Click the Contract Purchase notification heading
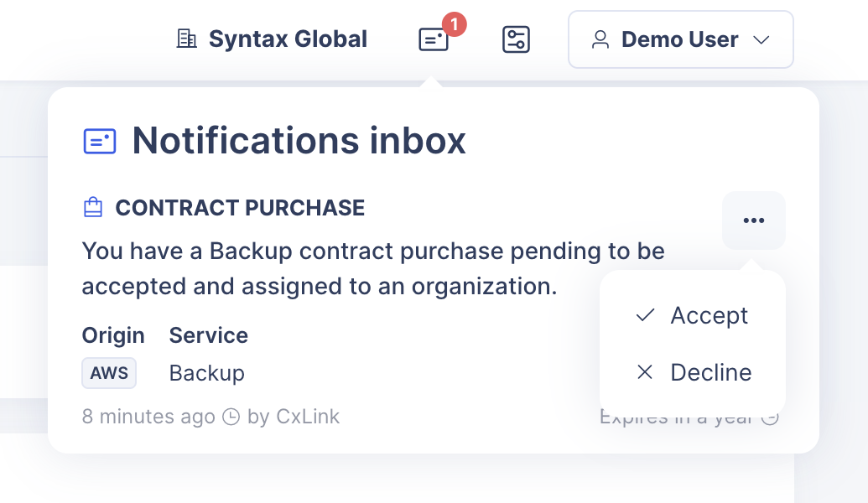Viewport: 868px width, 503px height. click(x=240, y=208)
